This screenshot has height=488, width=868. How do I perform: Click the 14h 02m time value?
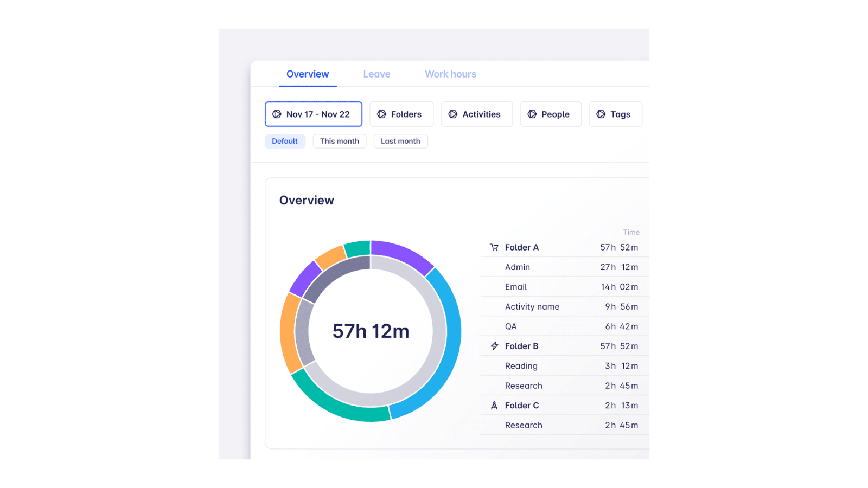coord(619,287)
